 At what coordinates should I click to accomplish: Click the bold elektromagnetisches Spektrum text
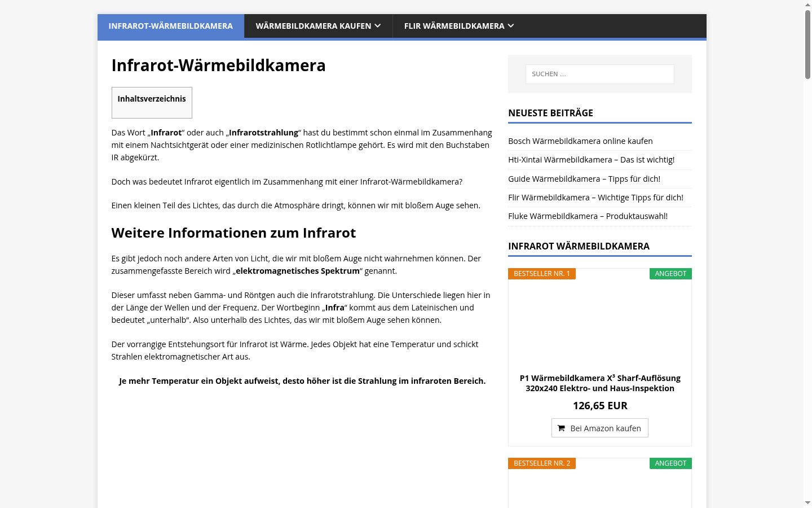(x=298, y=271)
